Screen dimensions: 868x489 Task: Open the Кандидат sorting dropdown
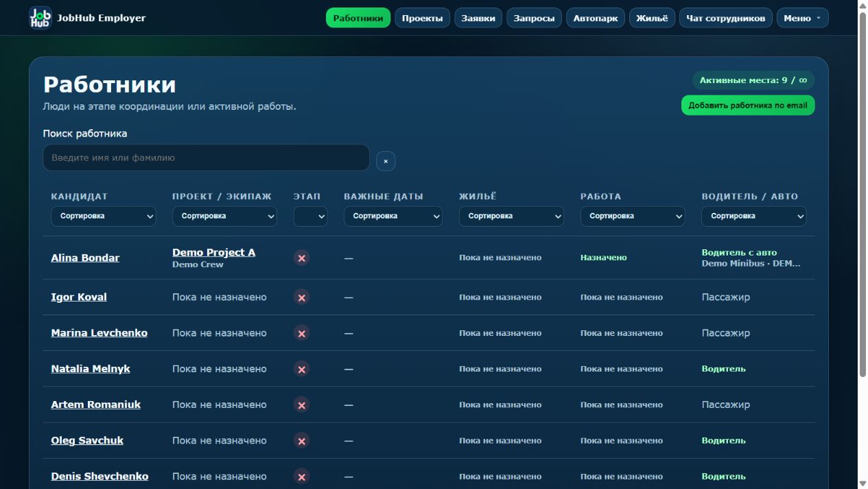[x=104, y=216]
